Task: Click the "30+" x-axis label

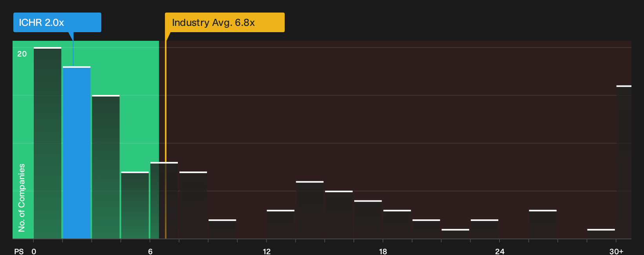Action: tap(616, 251)
